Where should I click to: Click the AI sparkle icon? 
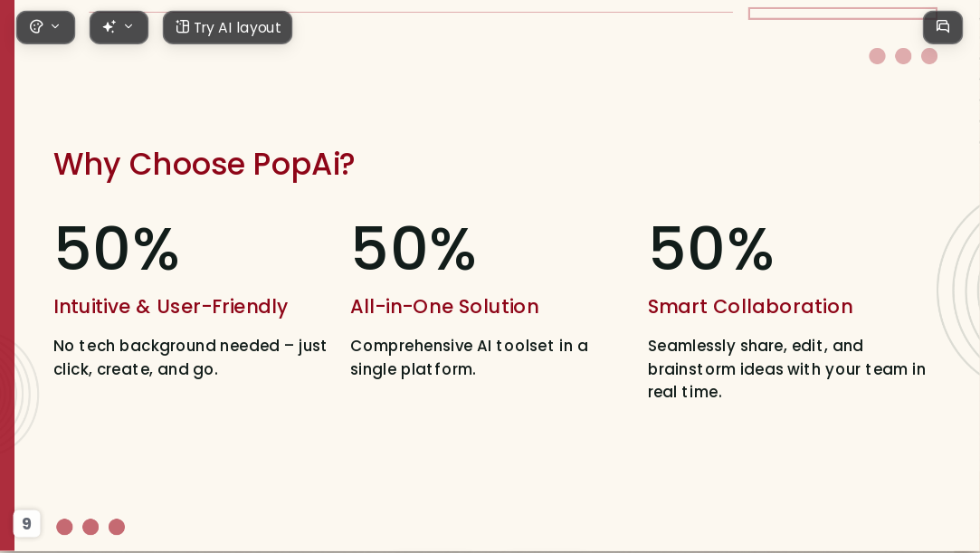109,27
